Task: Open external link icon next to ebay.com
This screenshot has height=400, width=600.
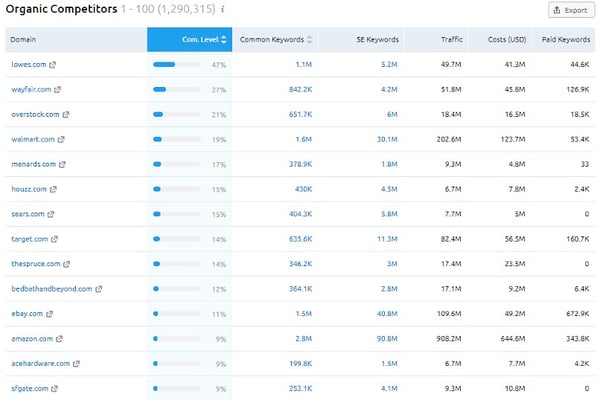Action: pyautogui.click(x=49, y=314)
